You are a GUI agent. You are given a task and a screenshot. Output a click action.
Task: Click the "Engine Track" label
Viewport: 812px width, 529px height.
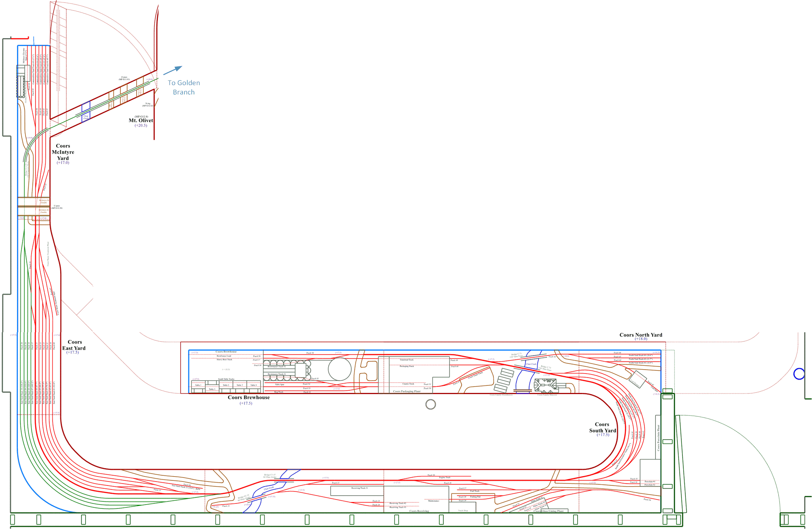(445, 477)
